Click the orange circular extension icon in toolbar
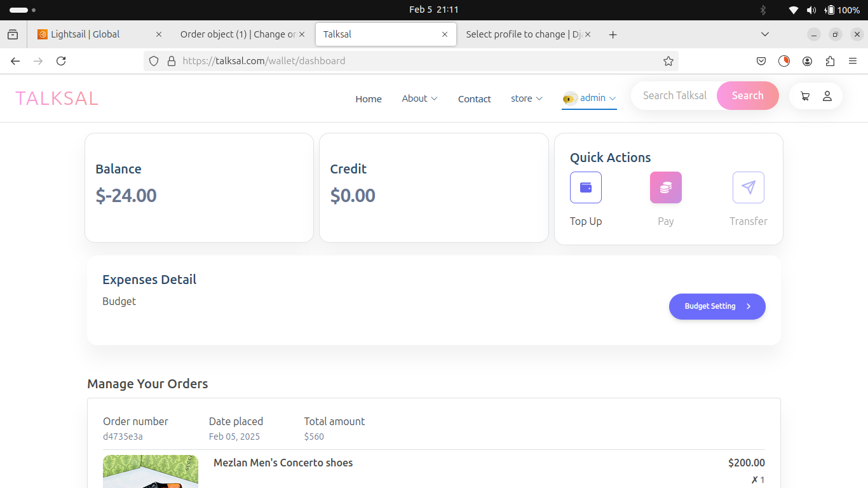Viewport: 868px width, 488px height. pyautogui.click(x=784, y=61)
